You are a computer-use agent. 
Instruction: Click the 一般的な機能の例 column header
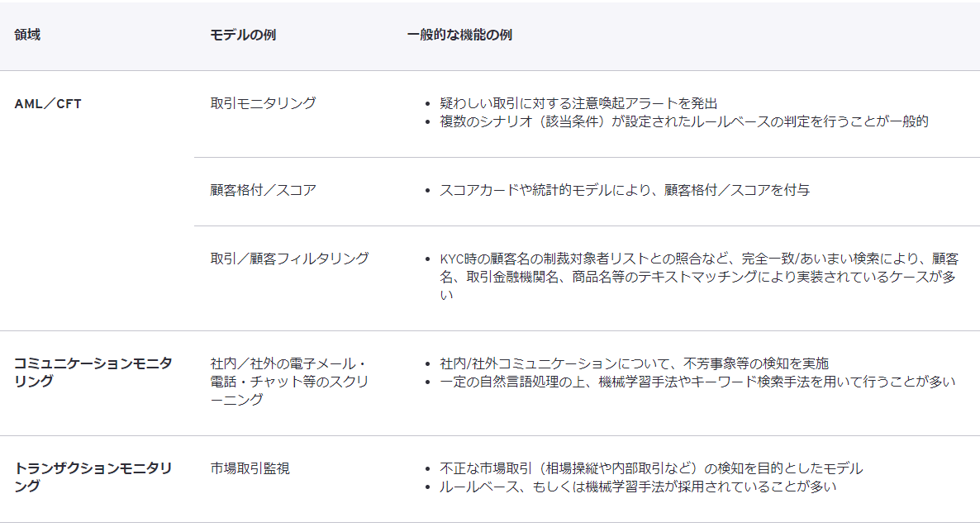[459, 36]
